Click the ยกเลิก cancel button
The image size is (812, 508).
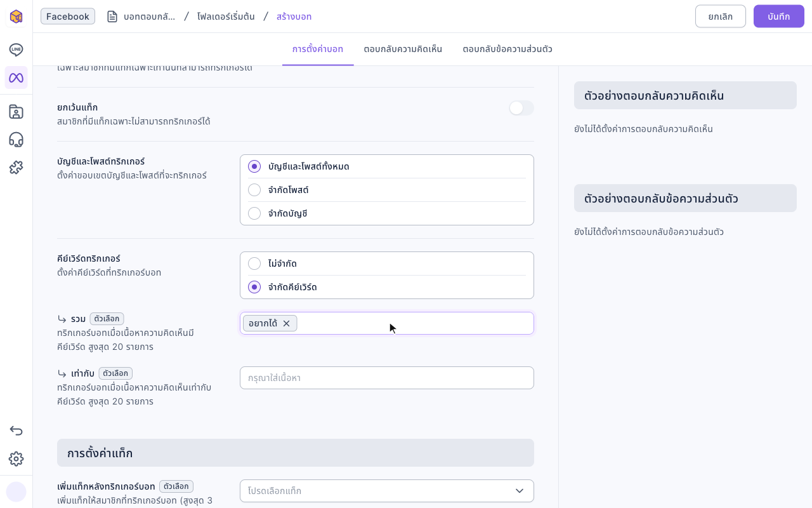721,17
